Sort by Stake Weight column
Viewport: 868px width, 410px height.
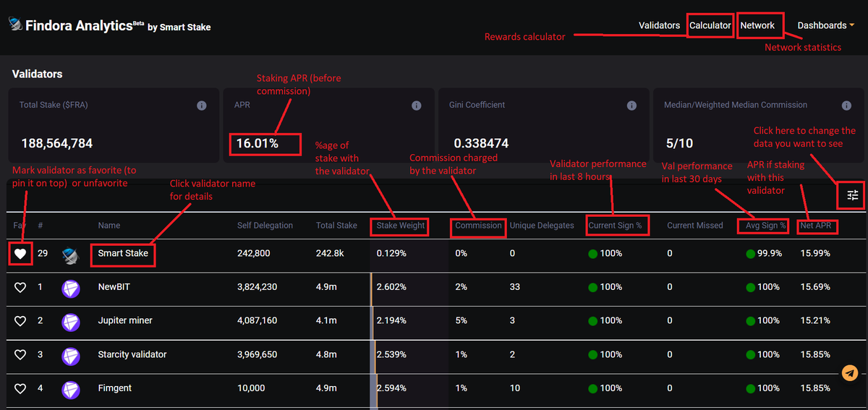click(x=401, y=226)
